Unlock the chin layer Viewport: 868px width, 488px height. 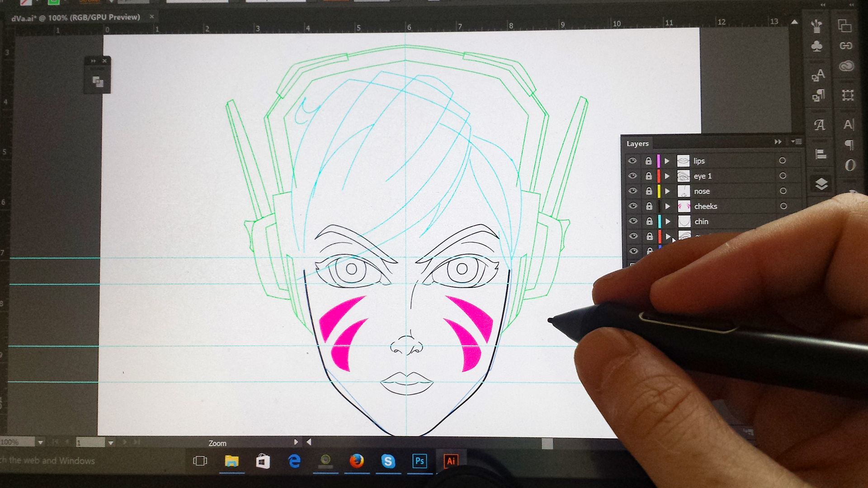click(x=649, y=221)
